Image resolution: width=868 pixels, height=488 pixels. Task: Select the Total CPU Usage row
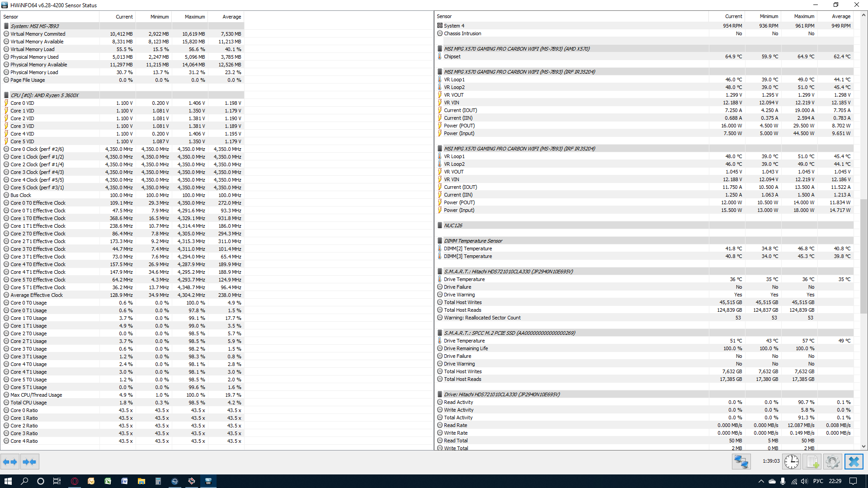[x=28, y=403]
